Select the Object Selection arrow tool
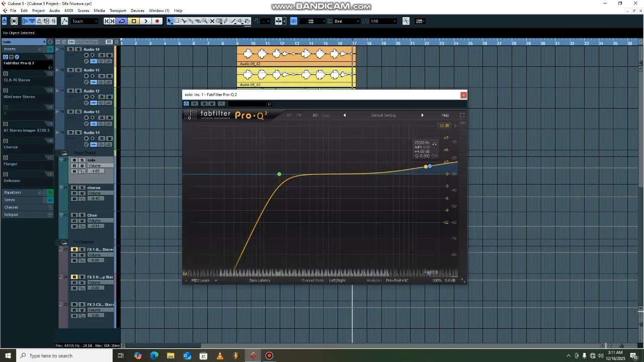This screenshot has width=644, height=362. [x=170, y=21]
